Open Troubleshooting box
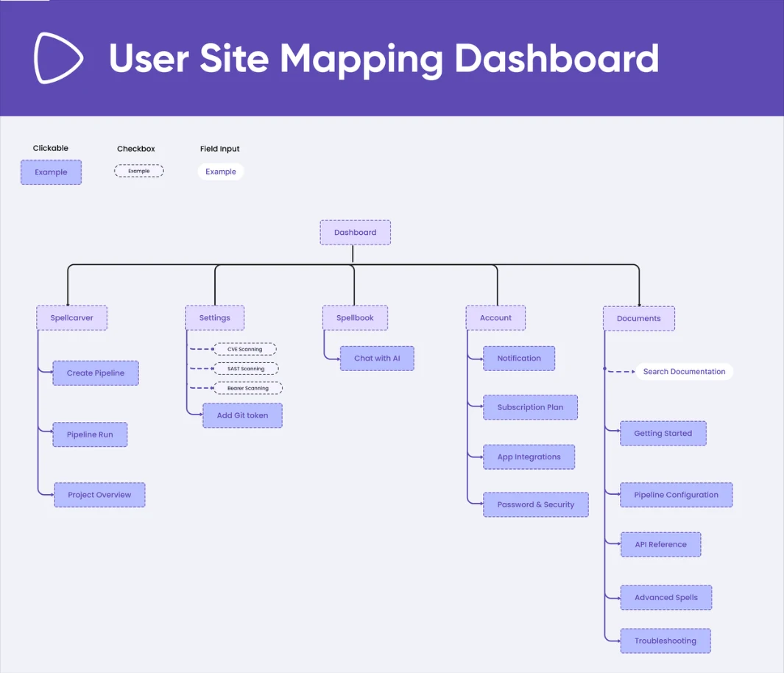 [x=665, y=641]
